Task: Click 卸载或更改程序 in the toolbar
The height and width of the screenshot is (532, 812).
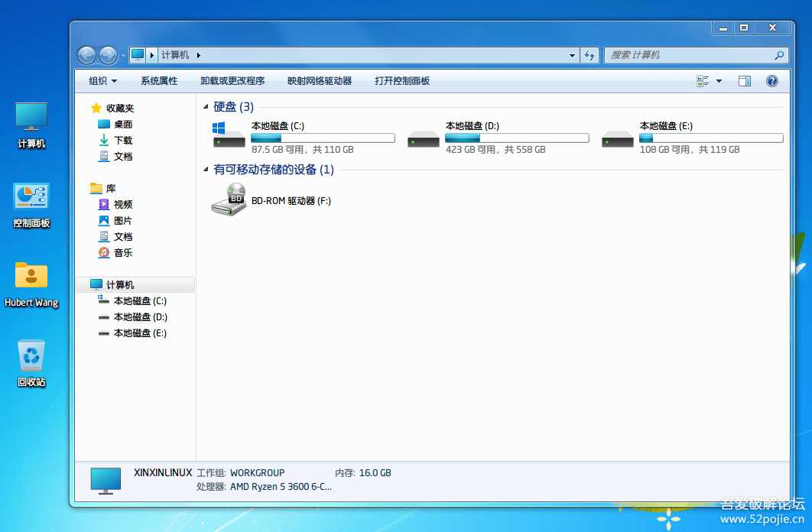Action: click(232, 80)
